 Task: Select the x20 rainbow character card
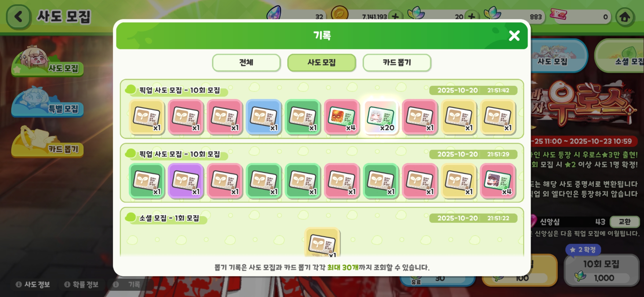coord(381,117)
